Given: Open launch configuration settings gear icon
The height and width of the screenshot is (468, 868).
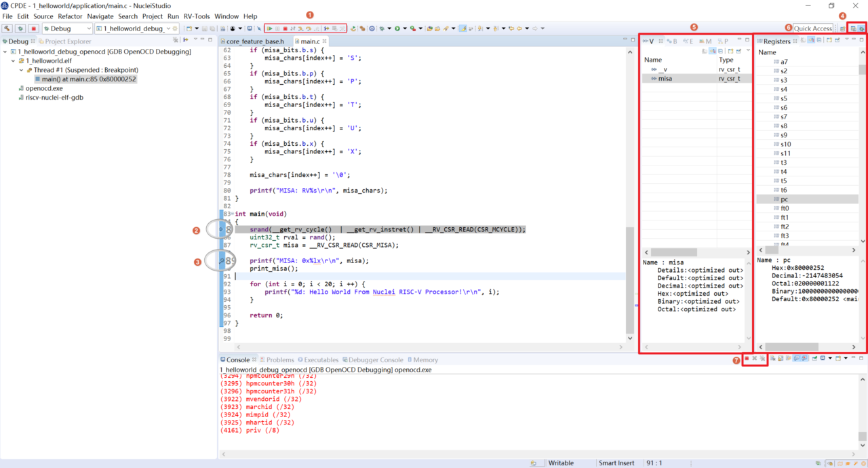Looking at the screenshot, I should (x=175, y=28).
